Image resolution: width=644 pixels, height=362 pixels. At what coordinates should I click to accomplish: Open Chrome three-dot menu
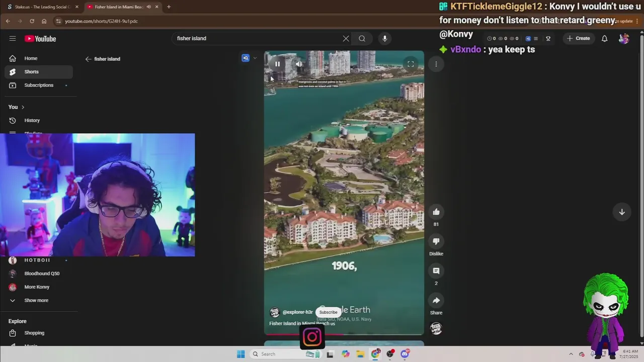pyautogui.click(x=637, y=21)
